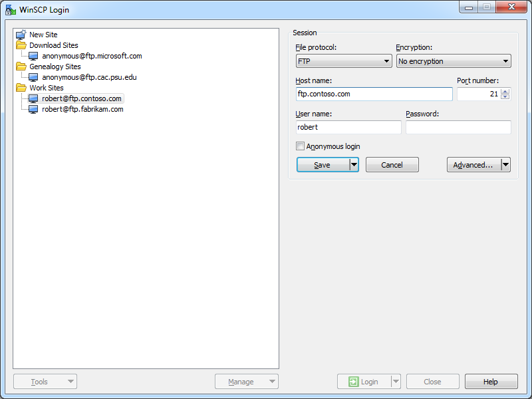The width and height of the screenshot is (532, 399).
Task: Click the Work Sites folder icon
Action: [21, 88]
